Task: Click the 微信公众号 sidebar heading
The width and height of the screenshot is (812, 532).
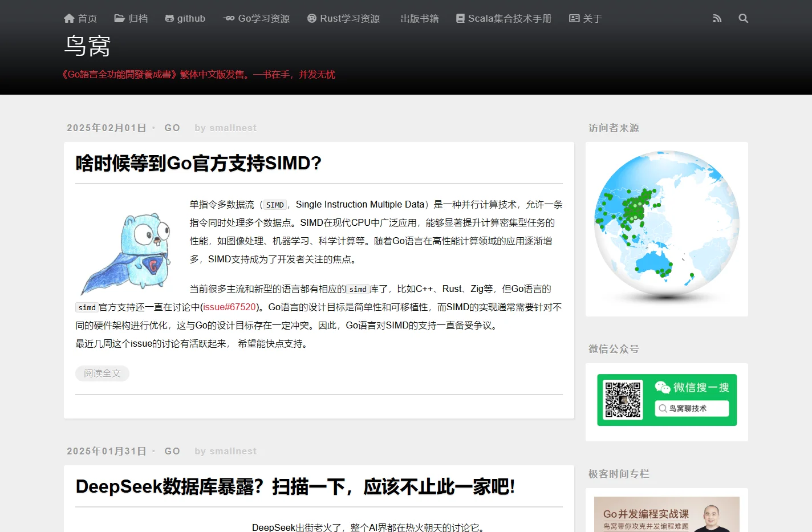Action: (614, 349)
